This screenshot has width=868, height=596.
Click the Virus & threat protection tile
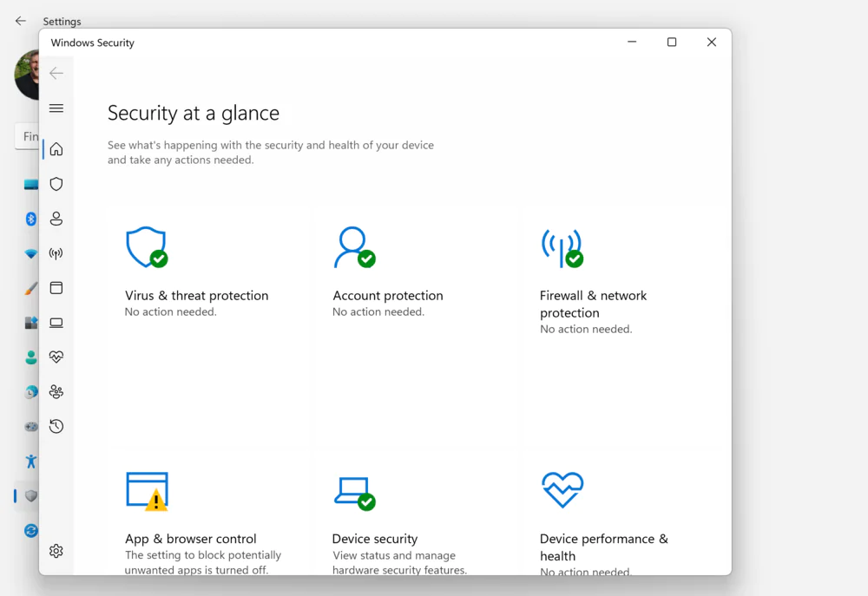pos(196,295)
